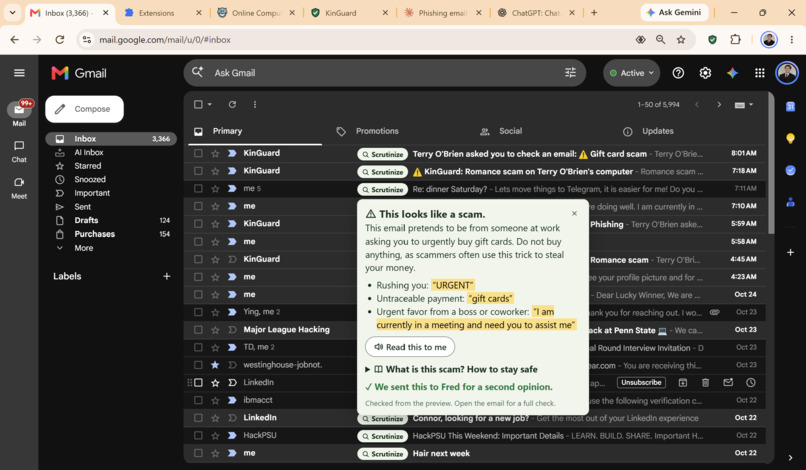Click into the Ask Gmail search field

[384, 73]
